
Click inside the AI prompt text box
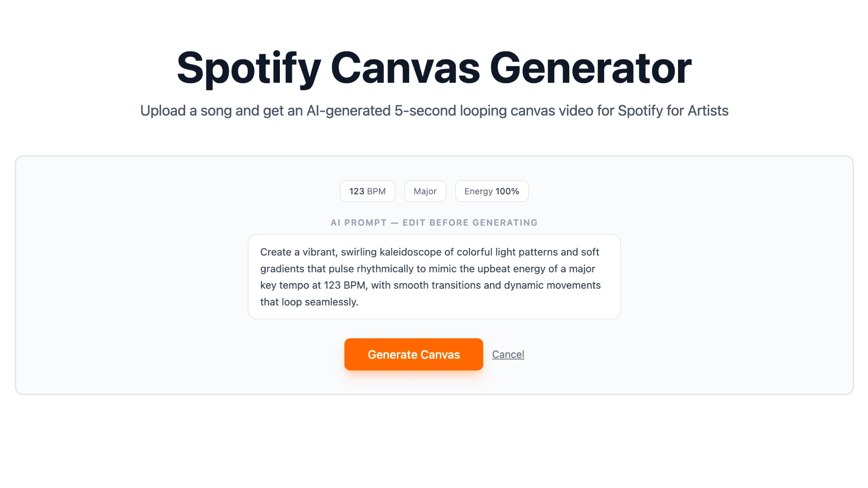click(x=434, y=276)
